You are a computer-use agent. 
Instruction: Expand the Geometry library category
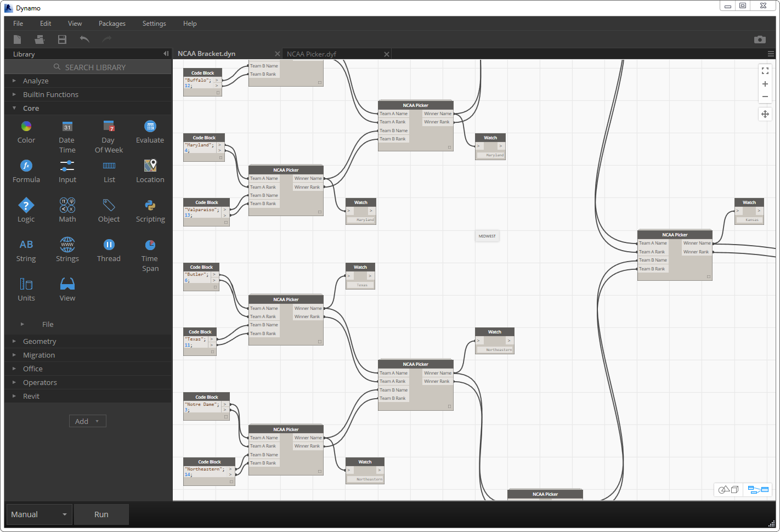pos(88,341)
